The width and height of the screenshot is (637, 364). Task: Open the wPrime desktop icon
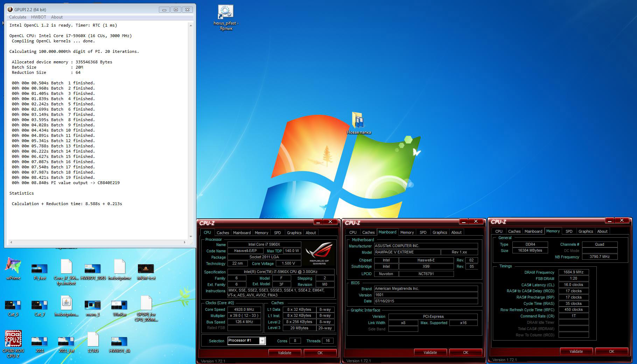pos(13,266)
